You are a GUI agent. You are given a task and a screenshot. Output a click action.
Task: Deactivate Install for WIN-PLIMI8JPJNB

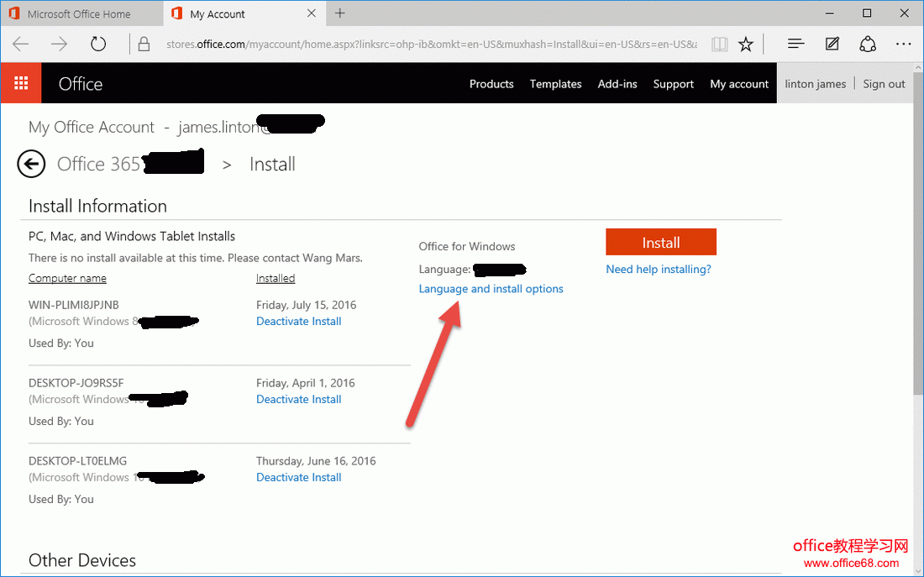pyautogui.click(x=299, y=321)
